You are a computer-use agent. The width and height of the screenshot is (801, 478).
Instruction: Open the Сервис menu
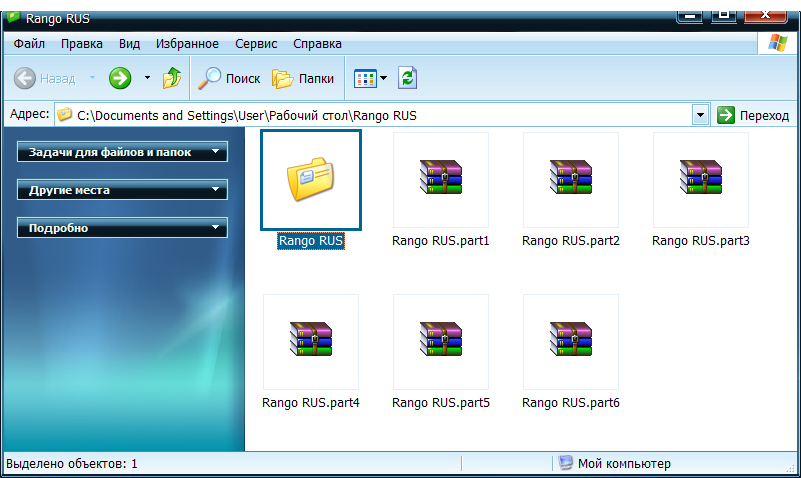(256, 44)
